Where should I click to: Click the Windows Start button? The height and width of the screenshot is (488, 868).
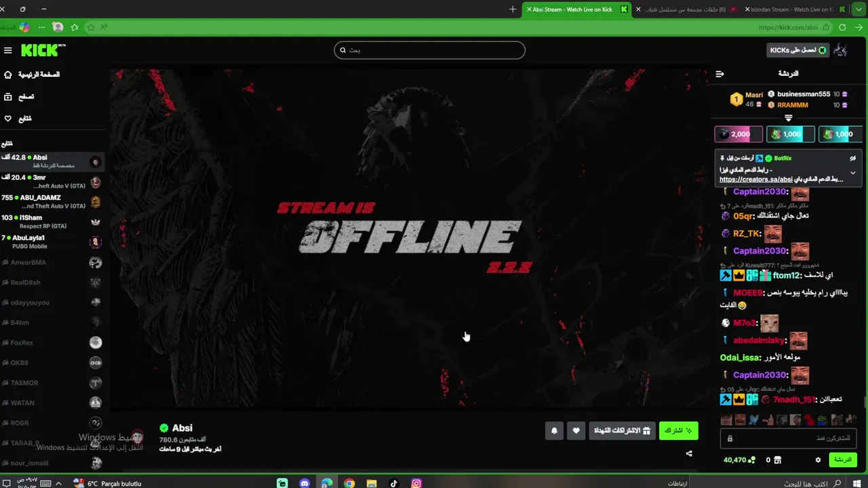[856, 483]
